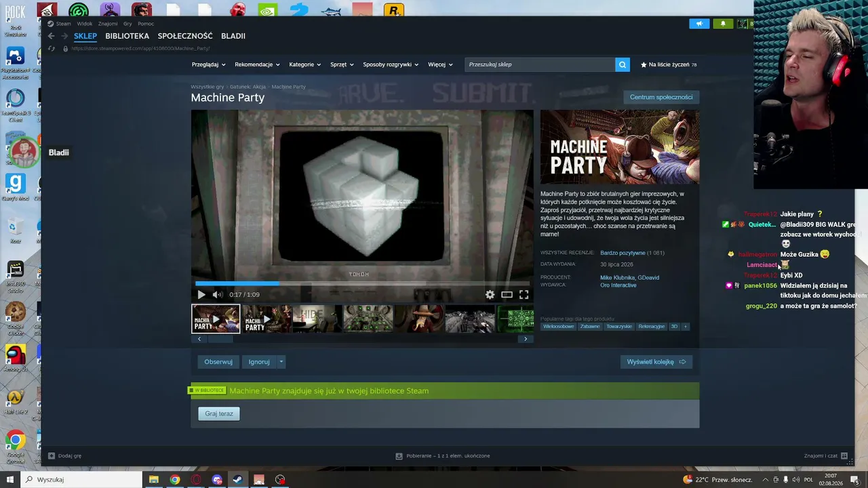868x488 pixels.
Task: Enter fullscreen on the trailer
Action: coord(524,295)
